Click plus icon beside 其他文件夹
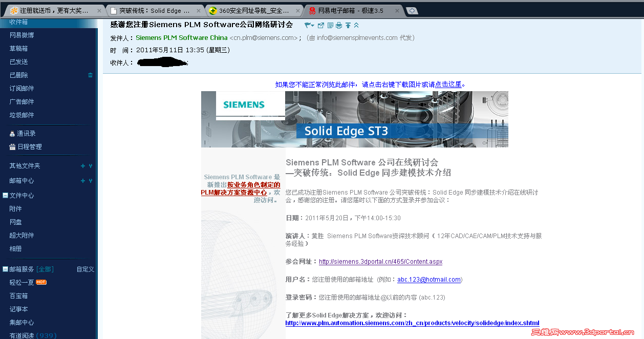 pos(83,166)
